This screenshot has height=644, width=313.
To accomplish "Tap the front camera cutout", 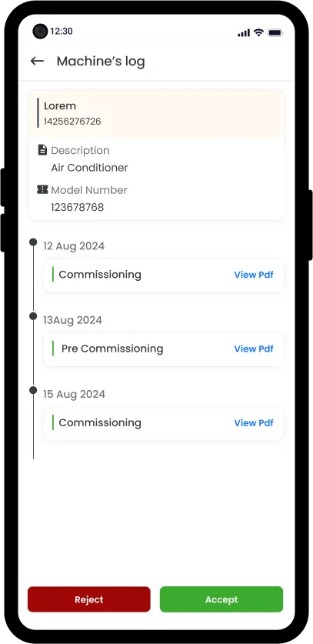I will 40,32.
